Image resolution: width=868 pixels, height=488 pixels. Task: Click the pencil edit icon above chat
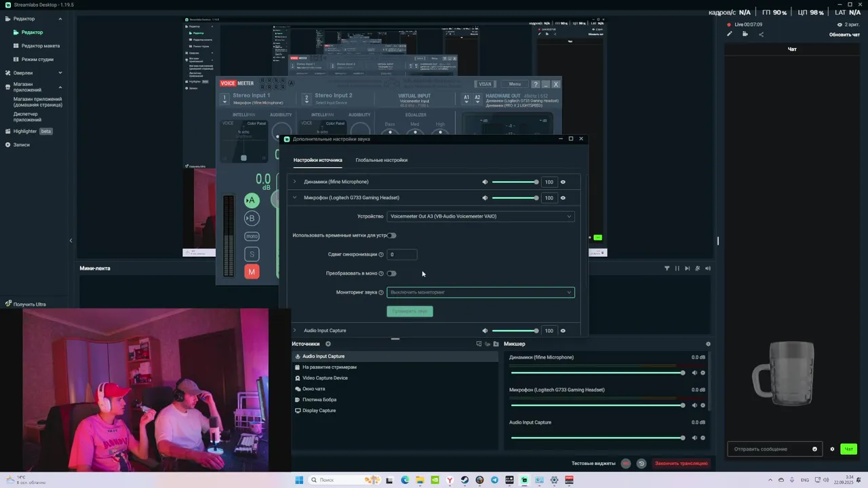click(x=730, y=34)
